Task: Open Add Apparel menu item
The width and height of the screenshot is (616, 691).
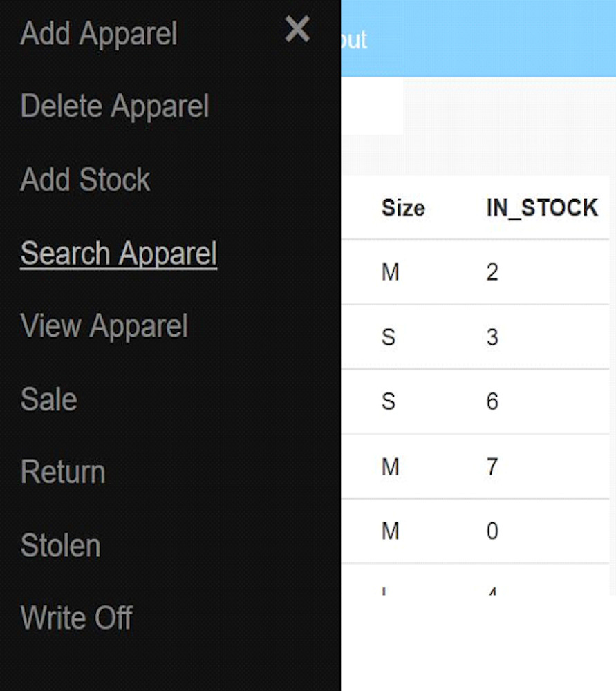Action: click(99, 34)
